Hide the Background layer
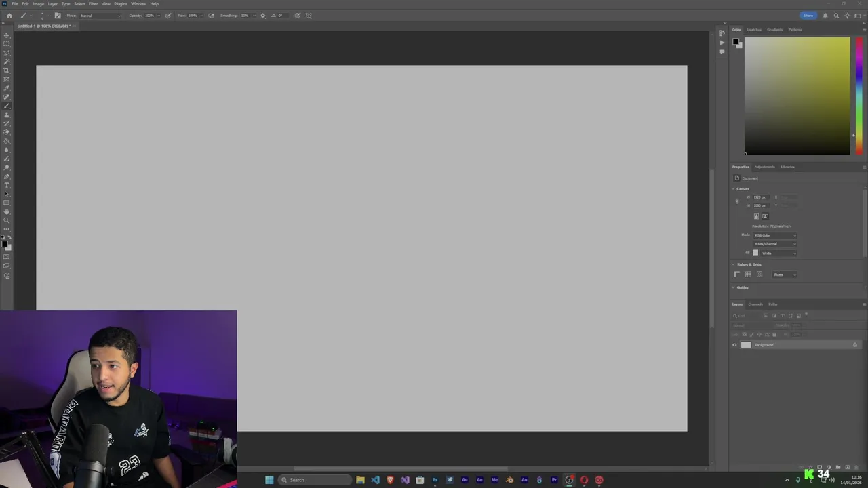This screenshot has height=488, width=868. tap(734, 345)
